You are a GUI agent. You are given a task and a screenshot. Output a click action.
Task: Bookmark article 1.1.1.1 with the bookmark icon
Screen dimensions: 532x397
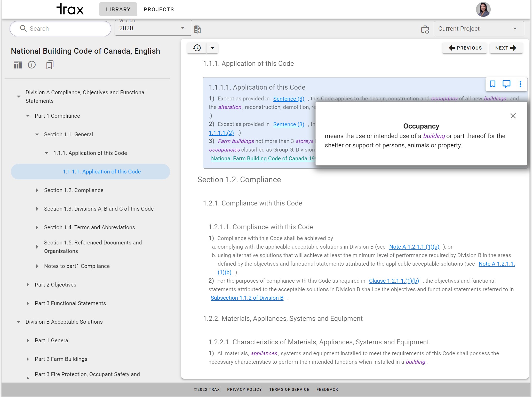pyautogui.click(x=493, y=84)
